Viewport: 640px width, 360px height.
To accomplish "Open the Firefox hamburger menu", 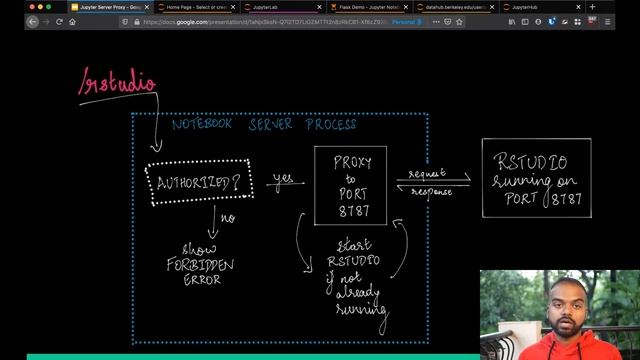I will click(x=607, y=22).
